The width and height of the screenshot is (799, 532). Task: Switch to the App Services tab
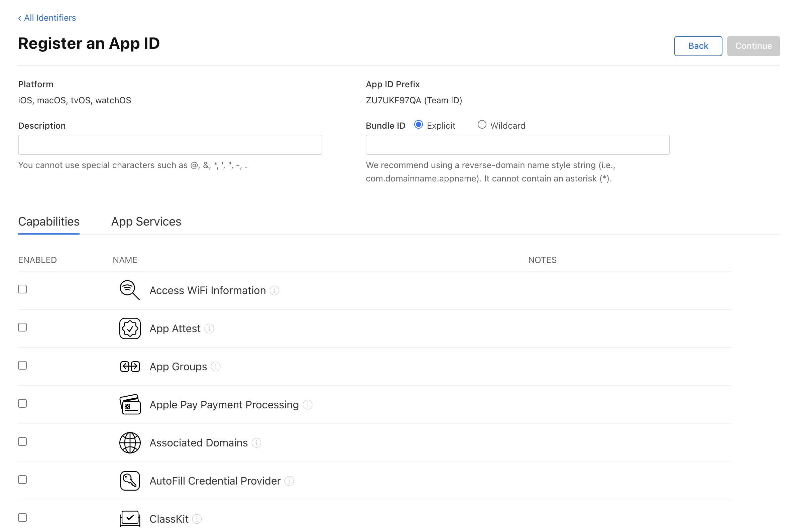(x=146, y=222)
